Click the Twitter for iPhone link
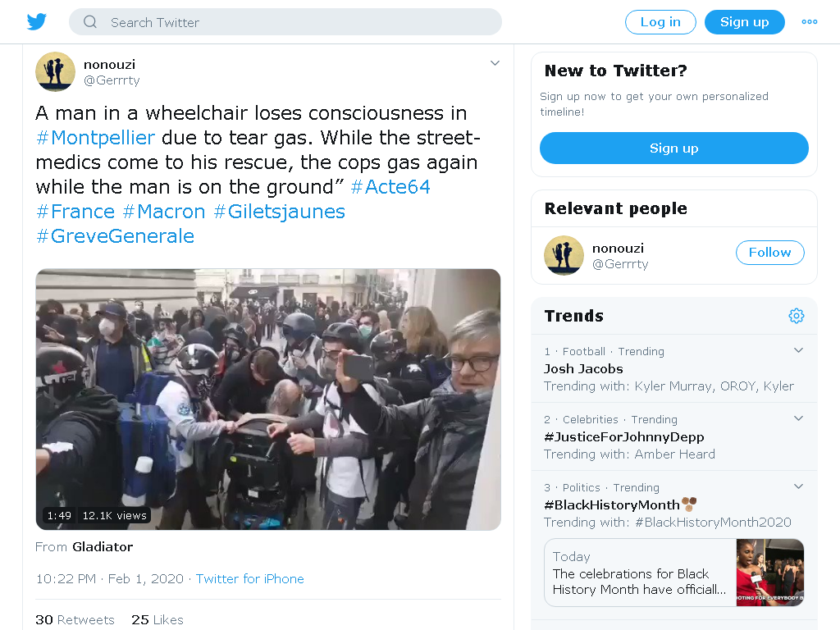The image size is (840, 630). point(249,579)
